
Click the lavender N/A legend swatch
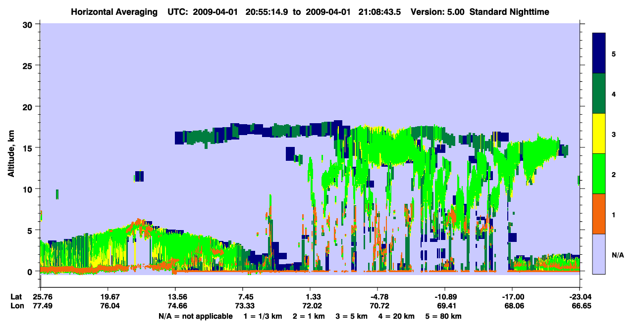pos(599,254)
